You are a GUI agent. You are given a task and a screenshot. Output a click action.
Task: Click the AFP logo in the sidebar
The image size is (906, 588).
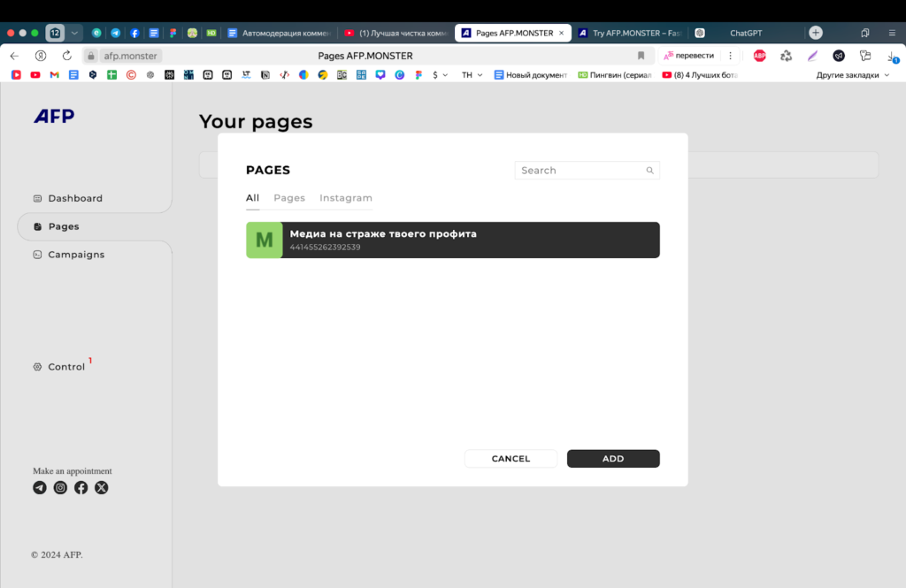click(54, 117)
